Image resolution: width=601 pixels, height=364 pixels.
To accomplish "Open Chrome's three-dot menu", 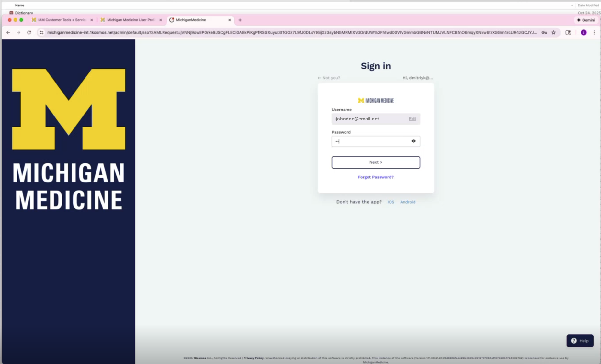I will (594, 32).
